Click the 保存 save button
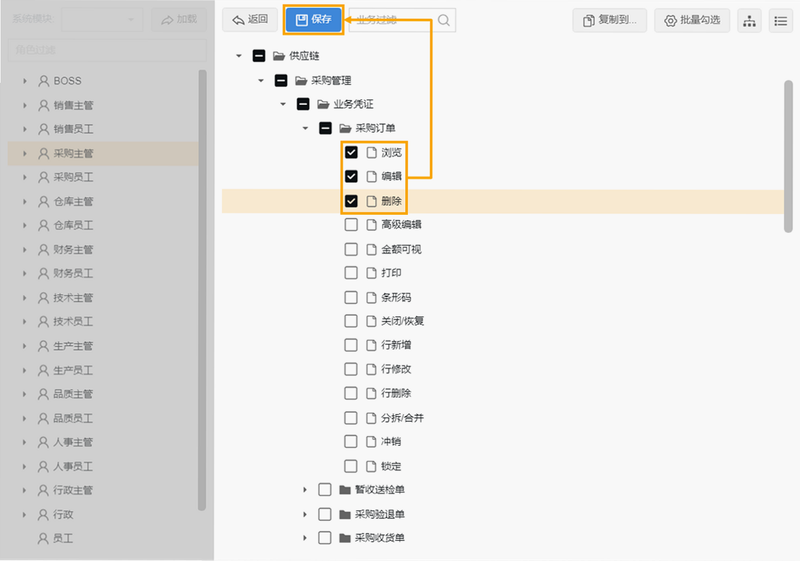Viewport: 800px width, 561px height. 313,20
